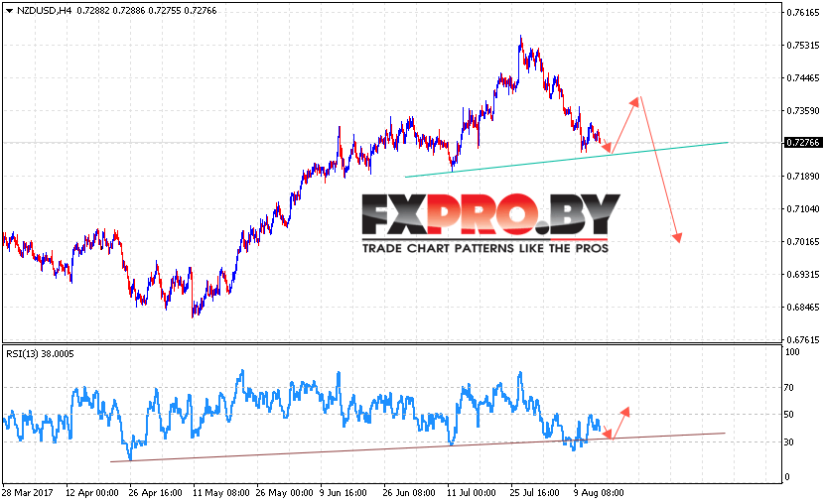Image resolution: width=824 pixels, height=504 pixels.
Task: Select the brown trendline on the RSI panel
Action: [x=418, y=447]
